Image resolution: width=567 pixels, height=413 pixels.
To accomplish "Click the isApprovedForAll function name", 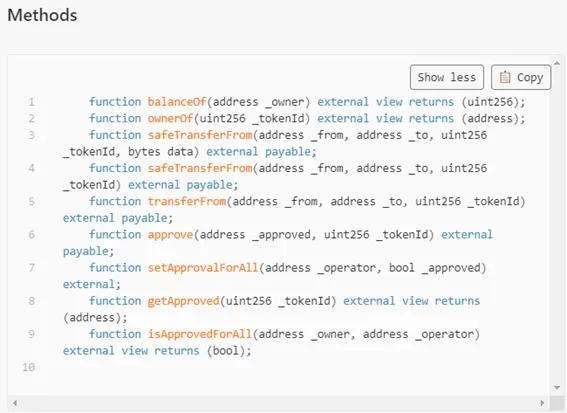I will point(200,334).
